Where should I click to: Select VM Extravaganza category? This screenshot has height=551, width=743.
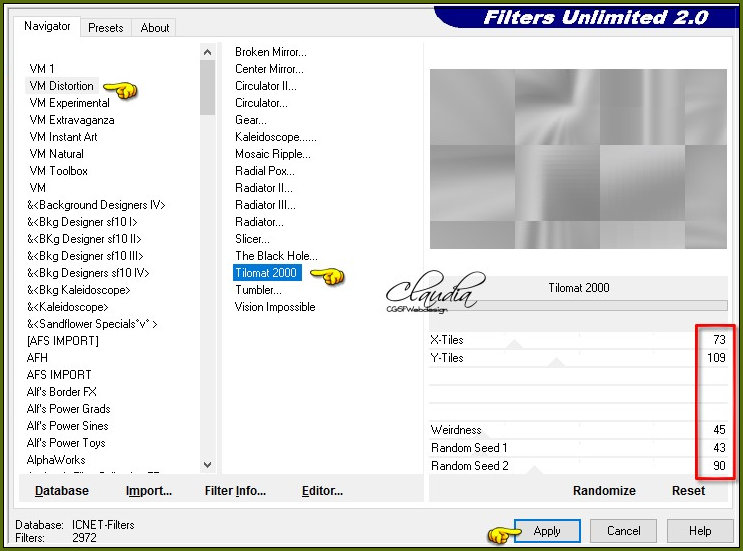[x=72, y=120]
